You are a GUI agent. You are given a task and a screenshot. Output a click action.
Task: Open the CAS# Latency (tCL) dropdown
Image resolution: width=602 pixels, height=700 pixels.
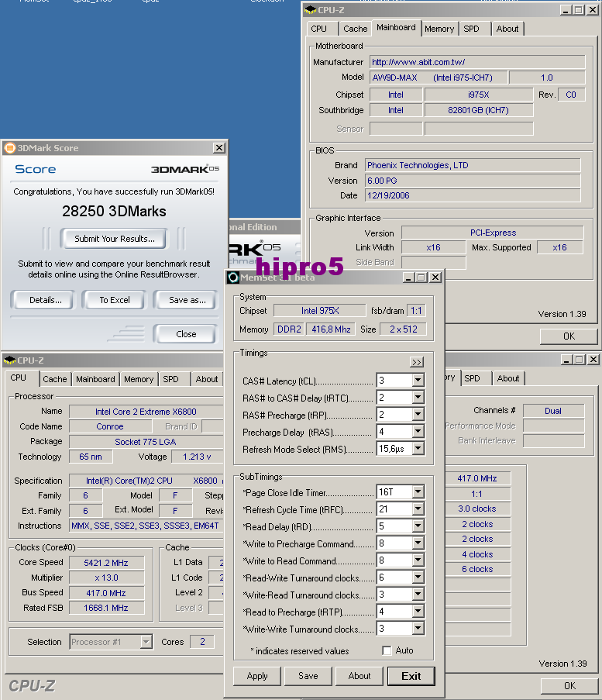[x=418, y=381]
